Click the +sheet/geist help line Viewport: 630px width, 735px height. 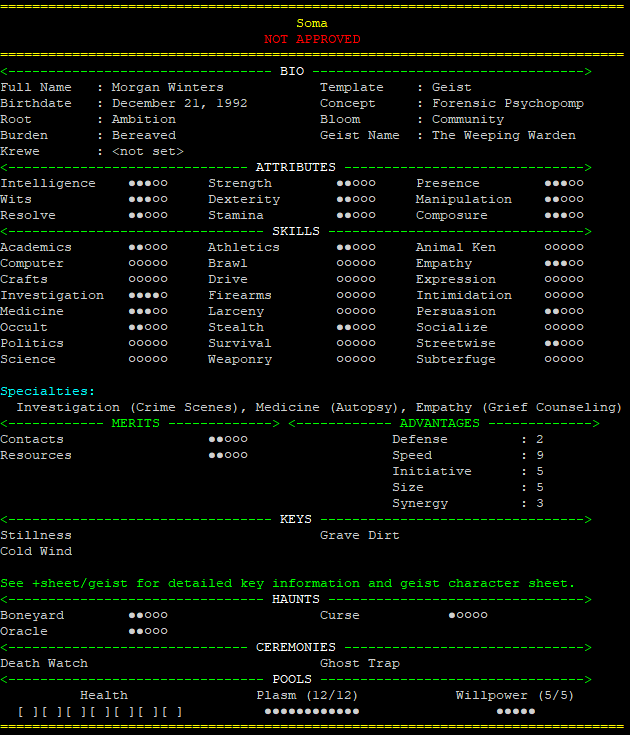point(288,583)
